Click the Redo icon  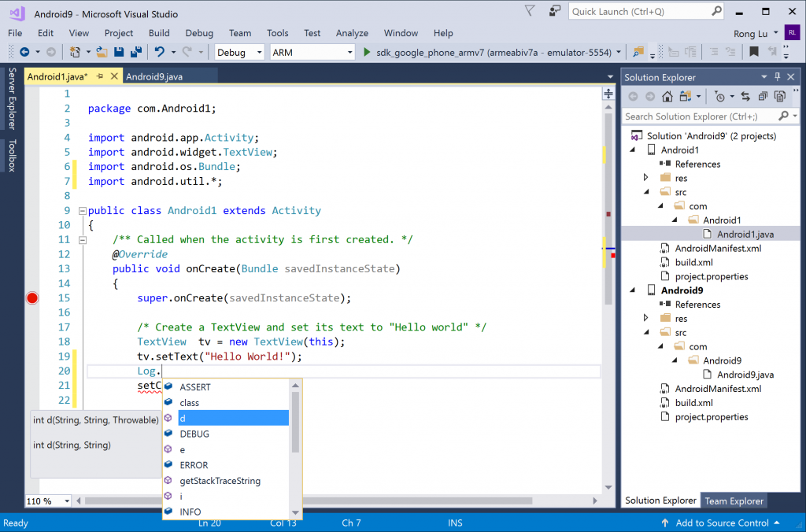[x=186, y=53]
